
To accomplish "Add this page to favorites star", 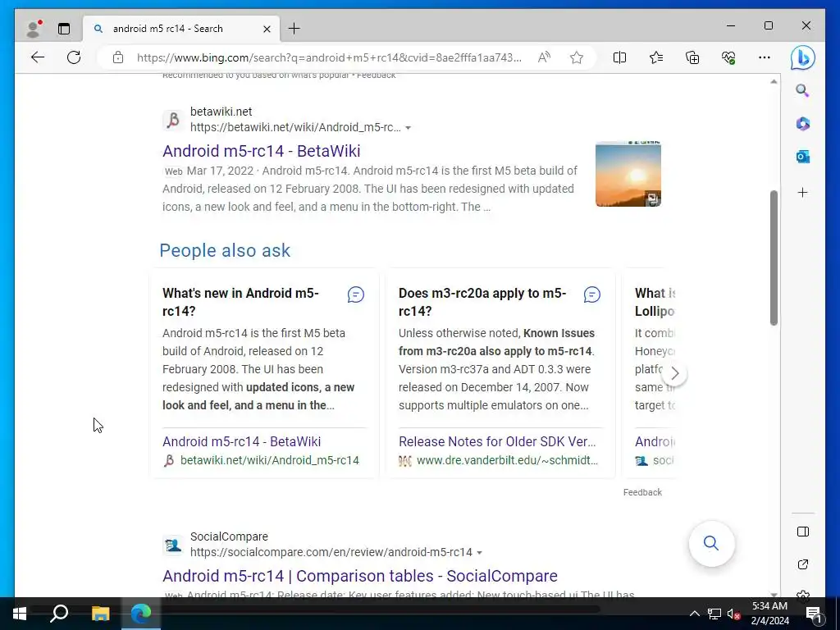I will pyautogui.click(x=577, y=57).
